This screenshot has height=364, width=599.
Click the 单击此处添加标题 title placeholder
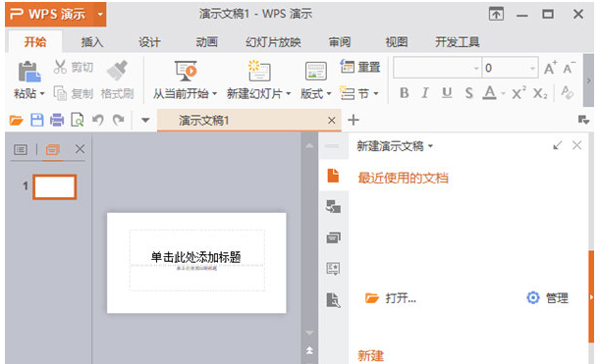point(196,257)
